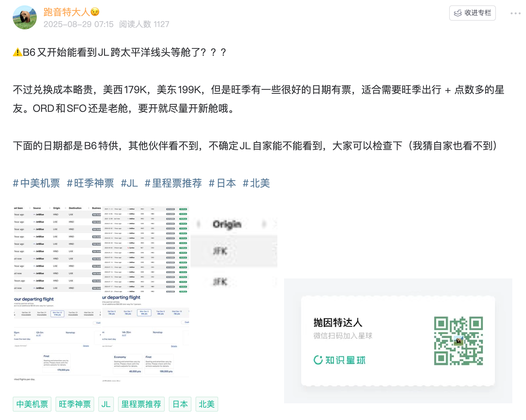
Task: Open the 179,000 pts departing flight screenshot
Action: [57, 337]
